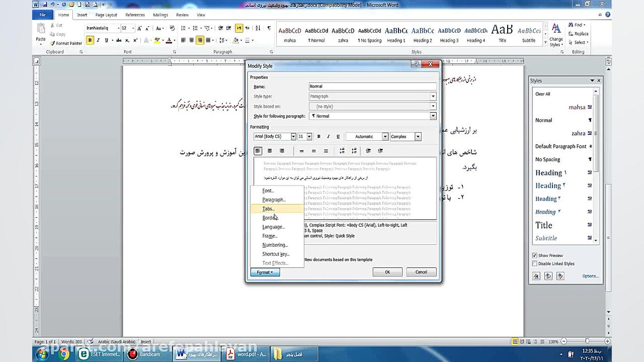Switch to the Page Layout ribbon tab
Screen dimensions: 644x362
click(x=107, y=15)
